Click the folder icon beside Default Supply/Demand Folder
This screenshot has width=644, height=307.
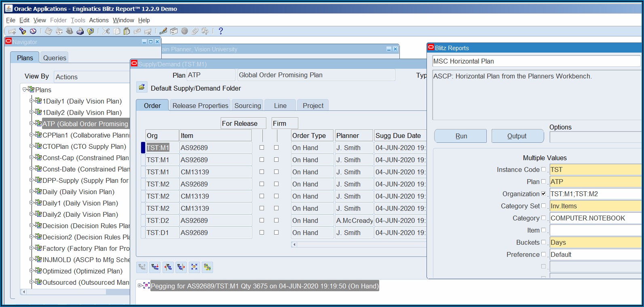click(x=141, y=87)
